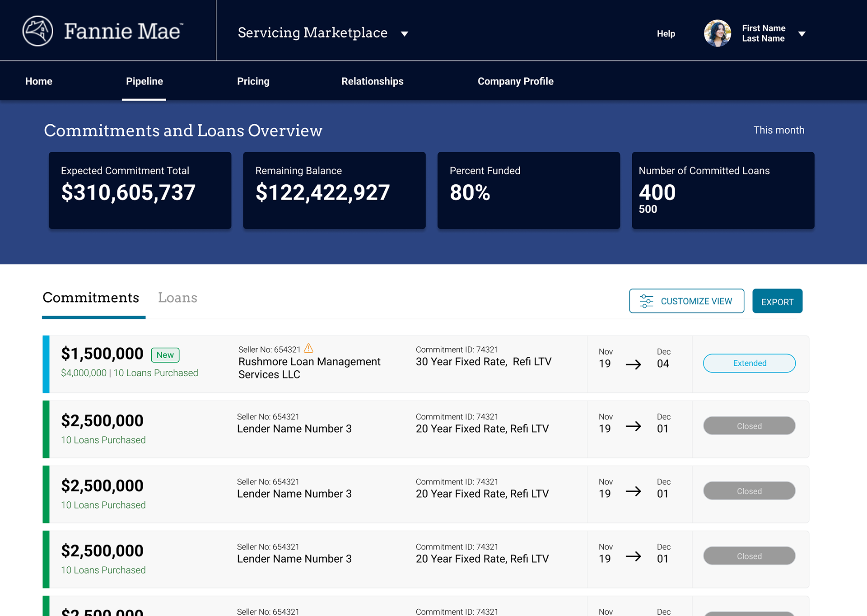The height and width of the screenshot is (616, 867).
Task: Click the Extended status pill
Action: [749, 363]
